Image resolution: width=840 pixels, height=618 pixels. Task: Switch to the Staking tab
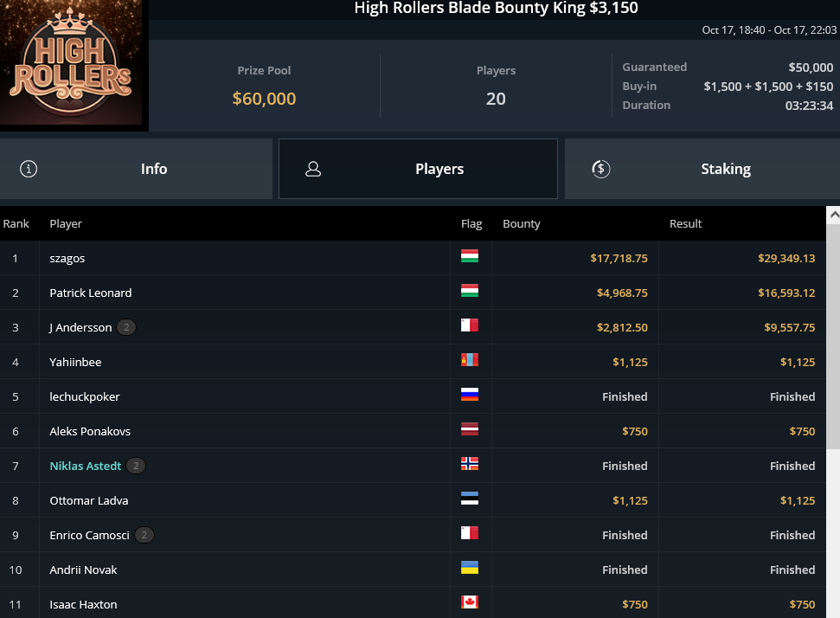coord(702,169)
